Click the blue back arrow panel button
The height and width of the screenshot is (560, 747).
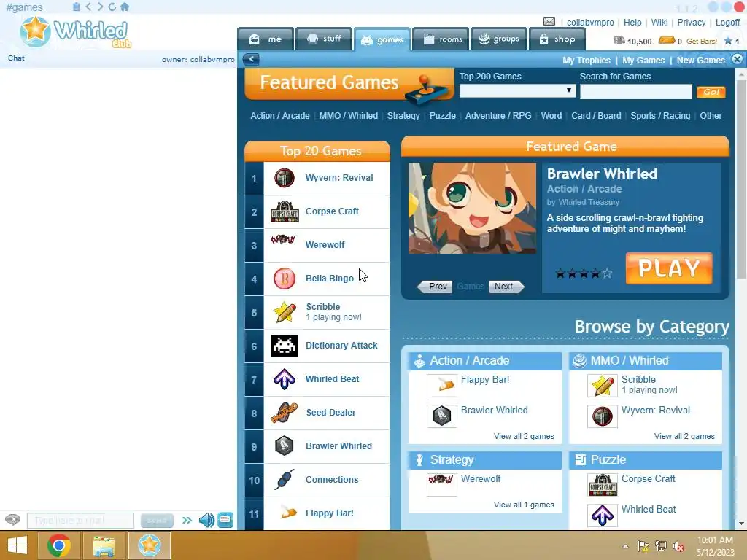pos(251,60)
